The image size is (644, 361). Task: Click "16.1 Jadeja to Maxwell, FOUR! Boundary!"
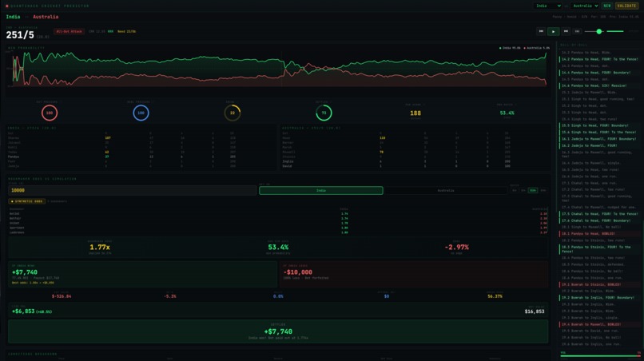tap(598, 139)
